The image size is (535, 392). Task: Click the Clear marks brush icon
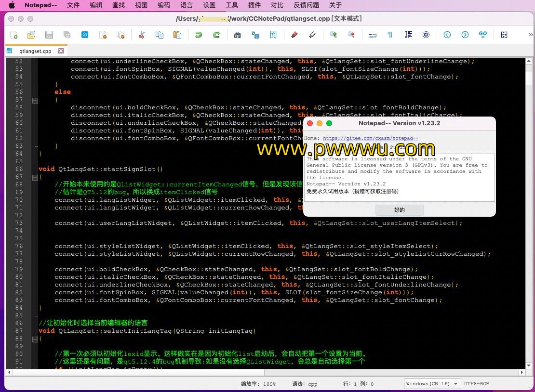click(x=312, y=35)
